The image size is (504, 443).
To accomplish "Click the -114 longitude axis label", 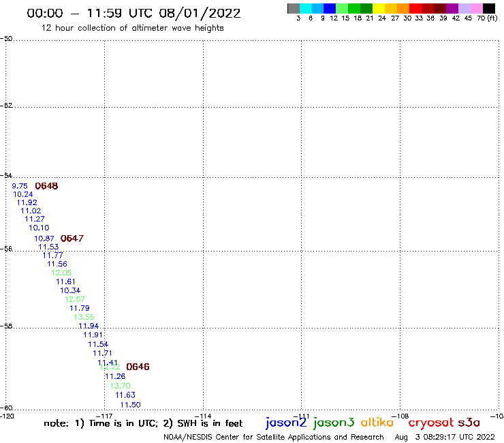I will click(x=203, y=416).
